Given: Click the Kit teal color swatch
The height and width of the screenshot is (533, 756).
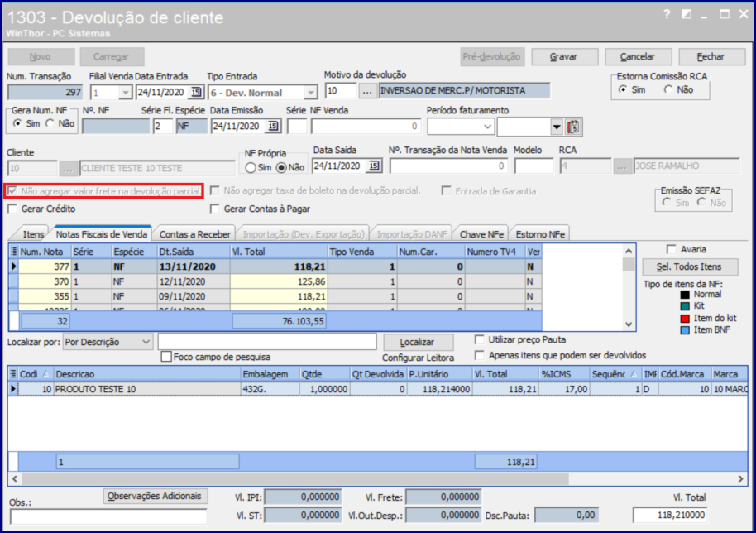Looking at the screenshot, I should pos(685,306).
